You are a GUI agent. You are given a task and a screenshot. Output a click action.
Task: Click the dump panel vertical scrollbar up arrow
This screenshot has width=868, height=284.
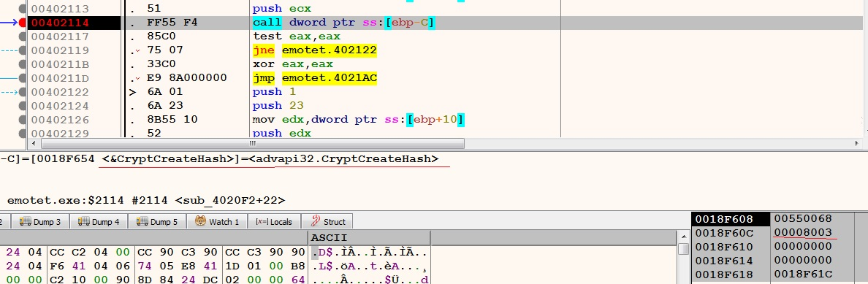pyautogui.click(x=684, y=237)
